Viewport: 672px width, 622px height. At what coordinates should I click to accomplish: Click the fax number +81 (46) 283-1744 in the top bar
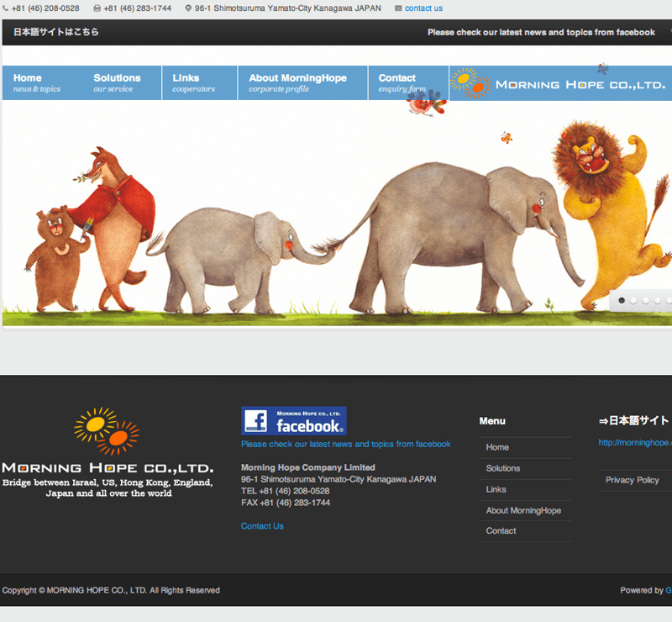pos(137,8)
